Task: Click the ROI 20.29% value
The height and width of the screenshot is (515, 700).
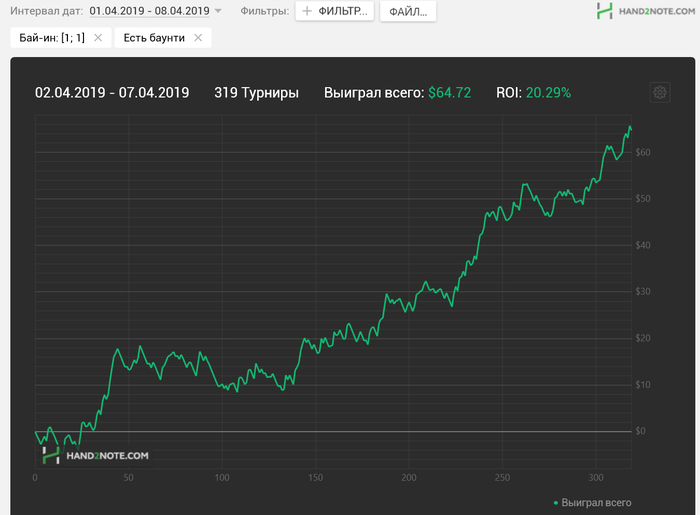Action: click(x=548, y=92)
